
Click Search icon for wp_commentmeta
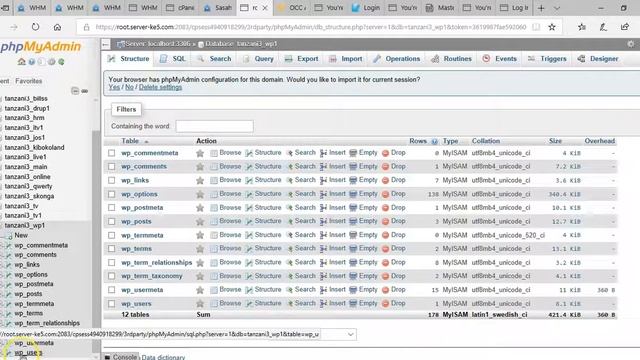pyautogui.click(x=290, y=153)
